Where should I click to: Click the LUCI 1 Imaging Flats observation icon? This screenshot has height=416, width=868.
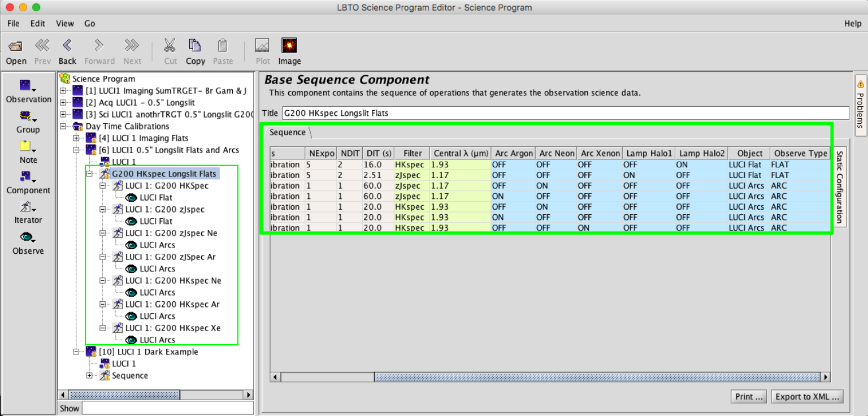(91, 138)
